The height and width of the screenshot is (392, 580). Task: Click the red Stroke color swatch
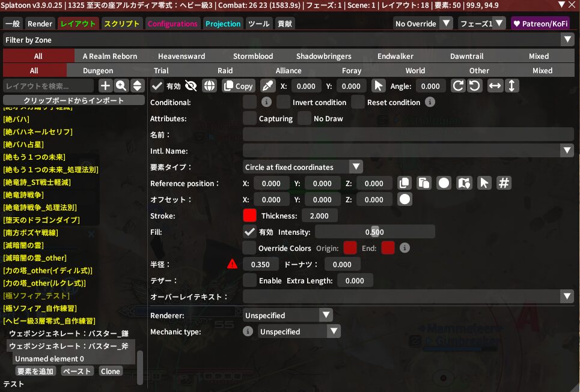point(249,216)
